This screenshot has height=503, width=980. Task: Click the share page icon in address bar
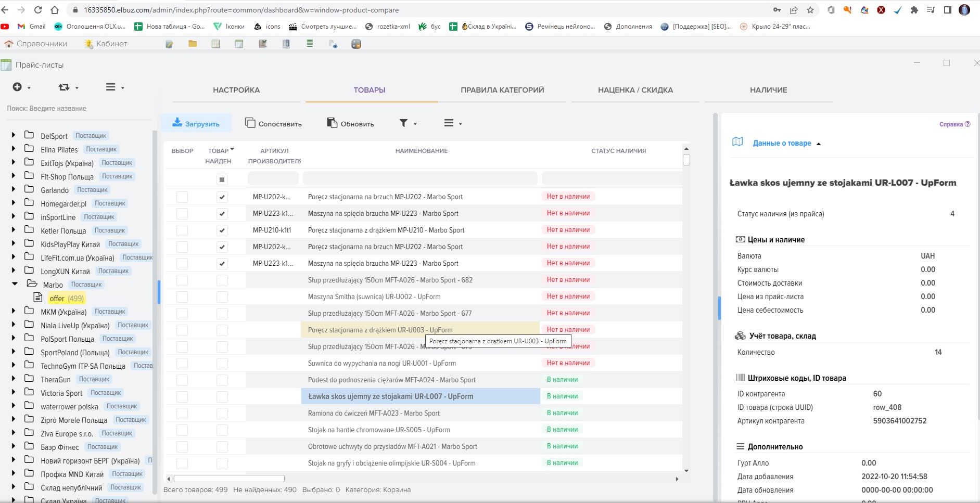[x=794, y=10]
